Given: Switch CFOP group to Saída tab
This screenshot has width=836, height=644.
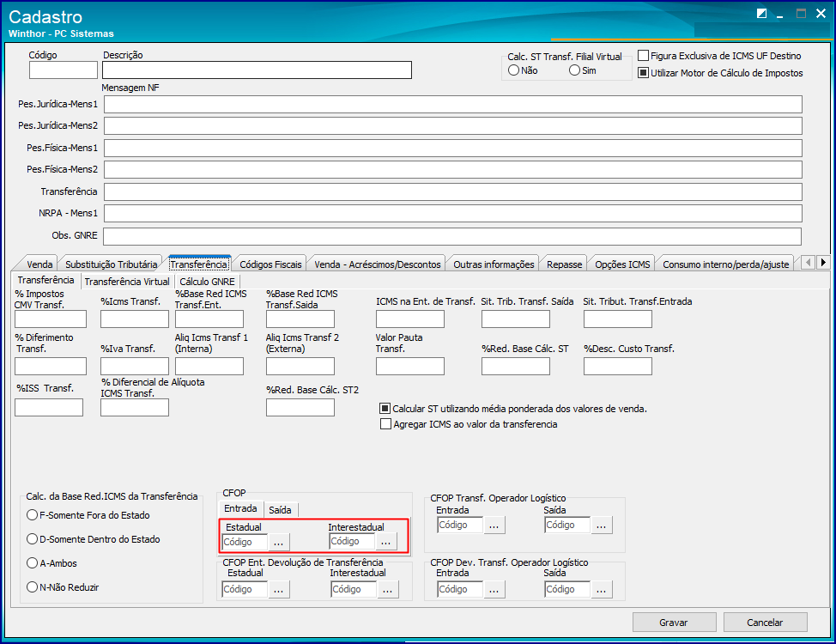Looking at the screenshot, I should 280,510.
